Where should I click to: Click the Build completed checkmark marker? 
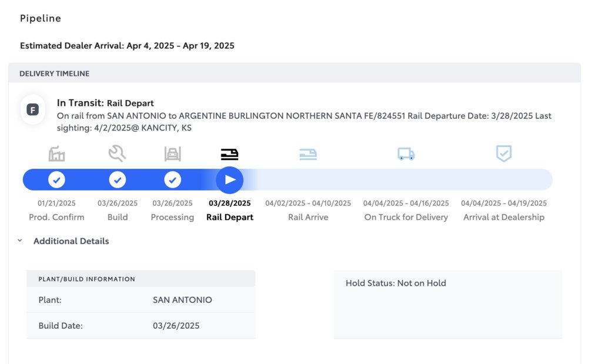pyautogui.click(x=118, y=180)
